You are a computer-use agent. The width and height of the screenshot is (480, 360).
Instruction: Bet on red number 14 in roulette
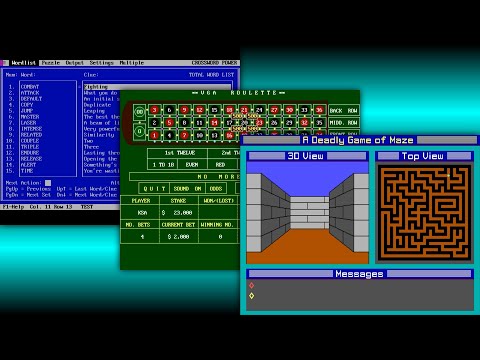coord(214,123)
